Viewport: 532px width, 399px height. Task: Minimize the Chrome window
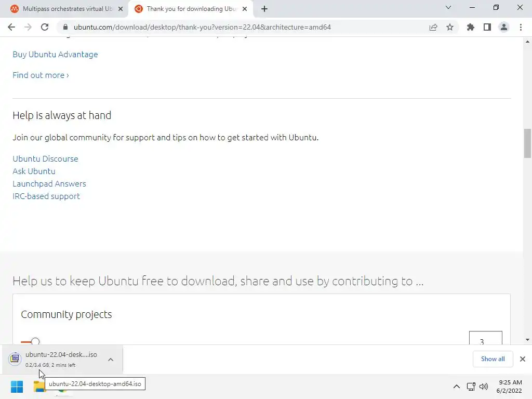[472, 7]
